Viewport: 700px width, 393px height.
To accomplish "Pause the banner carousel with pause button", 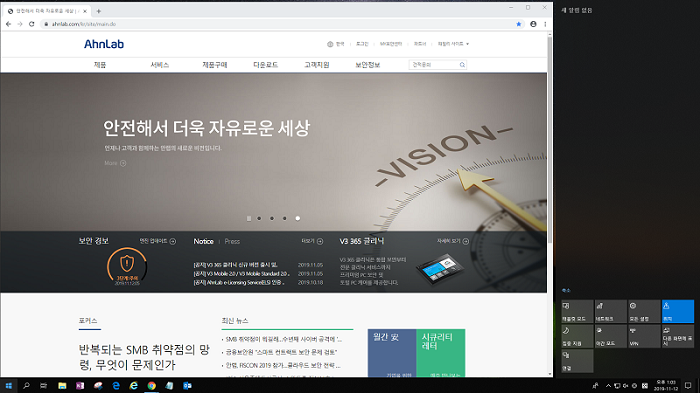I will click(x=249, y=218).
